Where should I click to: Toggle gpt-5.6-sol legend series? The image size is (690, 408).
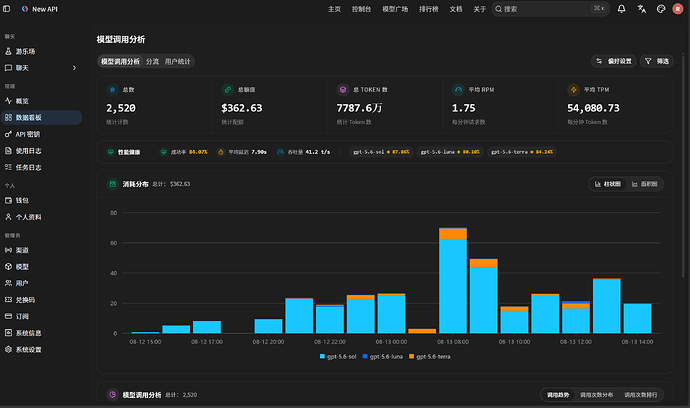click(338, 357)
